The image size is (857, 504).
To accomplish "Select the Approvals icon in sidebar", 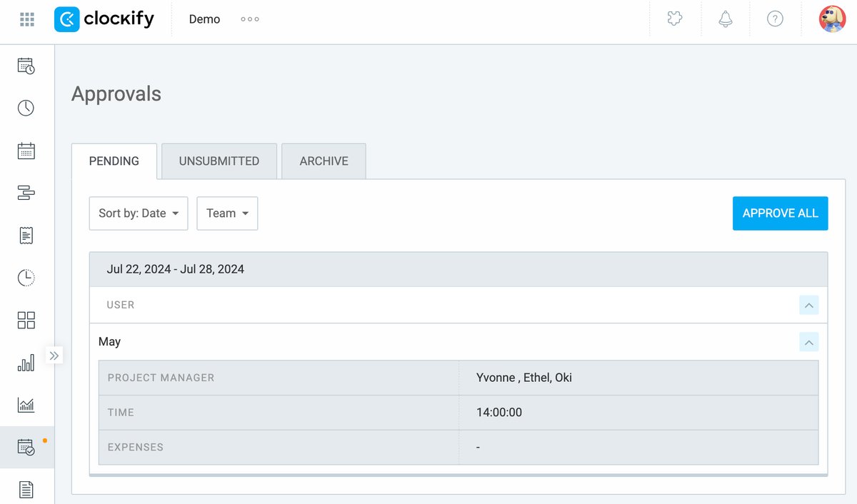I will click(x=26, y=448).
